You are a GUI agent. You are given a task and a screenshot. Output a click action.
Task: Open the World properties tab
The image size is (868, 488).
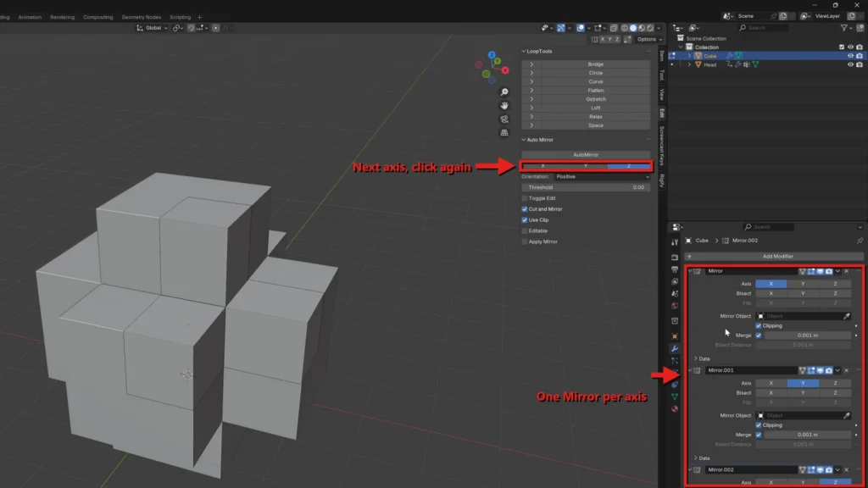coord(675,306)
